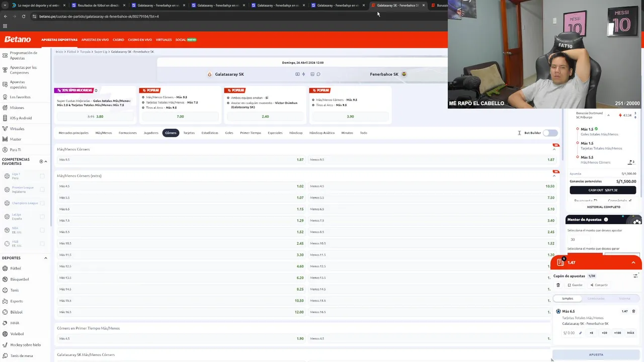The height and width of the screenshot is (362, 644).
Task: Select Esports in Deportes list
Action: coord(17,301)
